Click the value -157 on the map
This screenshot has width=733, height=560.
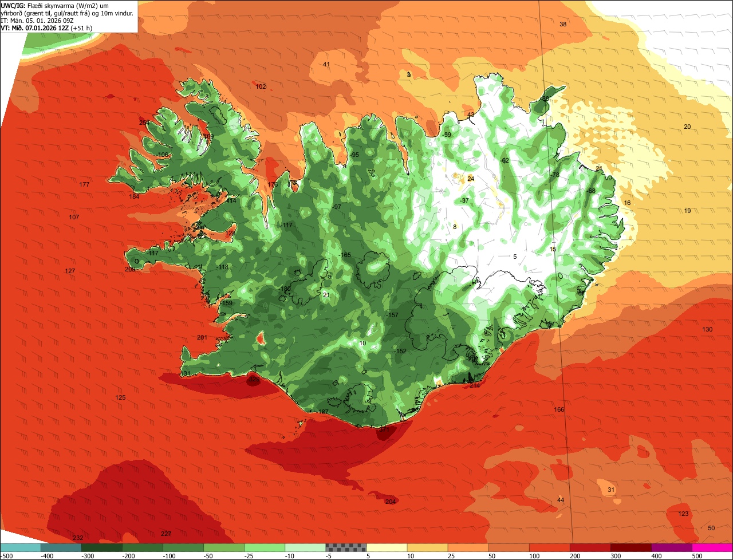tap(392, 316)
